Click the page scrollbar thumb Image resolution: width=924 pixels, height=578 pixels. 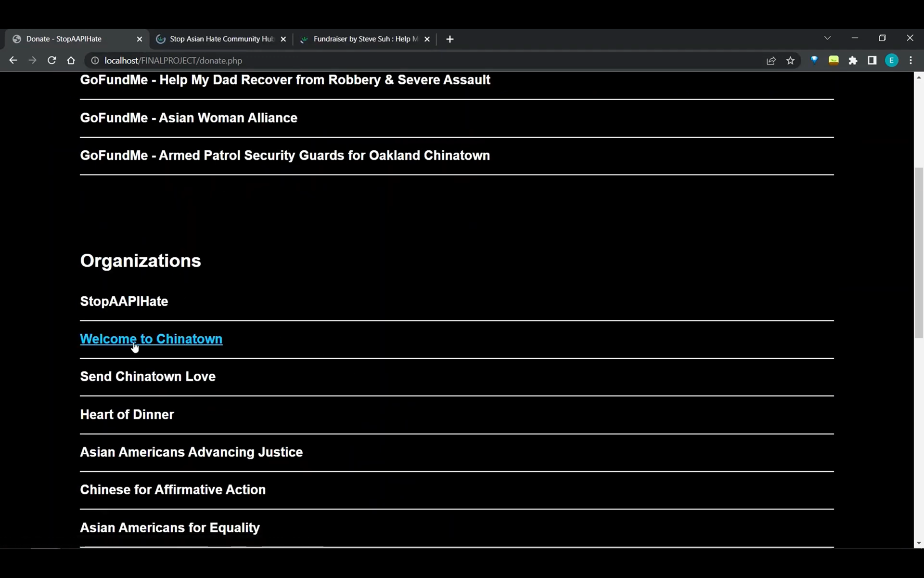pyautogui.click(x=919, y=253)
